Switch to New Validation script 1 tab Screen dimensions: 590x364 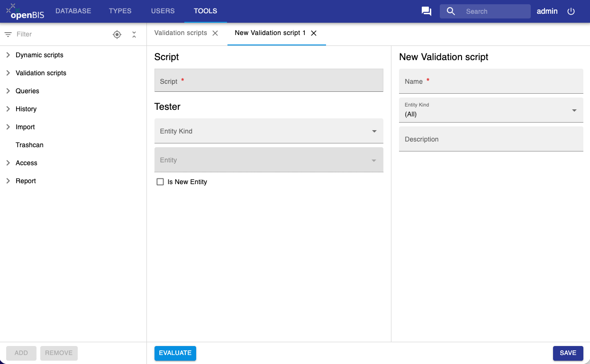coord(270,33)
